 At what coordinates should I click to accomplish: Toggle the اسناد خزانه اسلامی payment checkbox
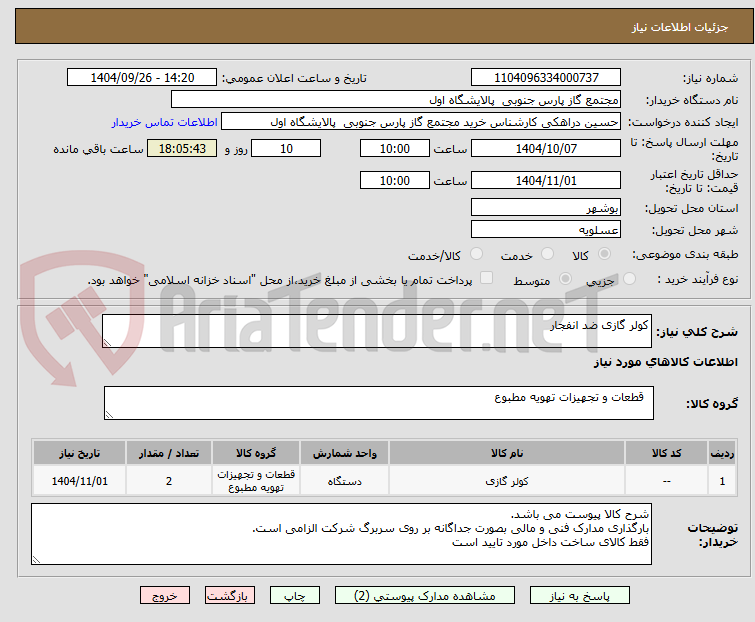(487, 278)
